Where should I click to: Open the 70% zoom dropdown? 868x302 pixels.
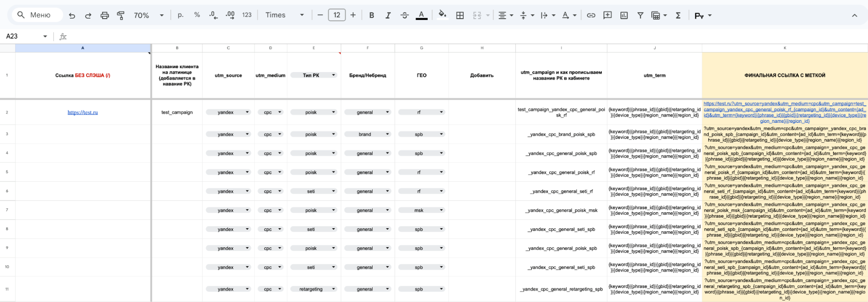point(149,15)
